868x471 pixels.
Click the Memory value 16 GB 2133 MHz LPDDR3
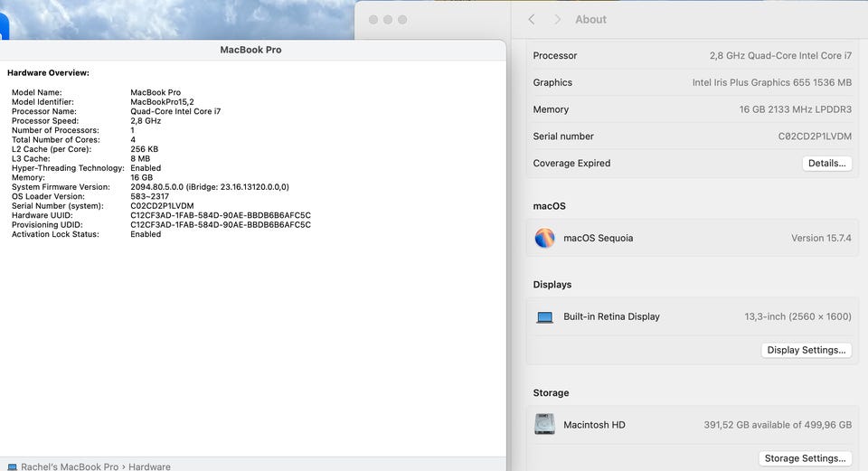click(796, 109)
